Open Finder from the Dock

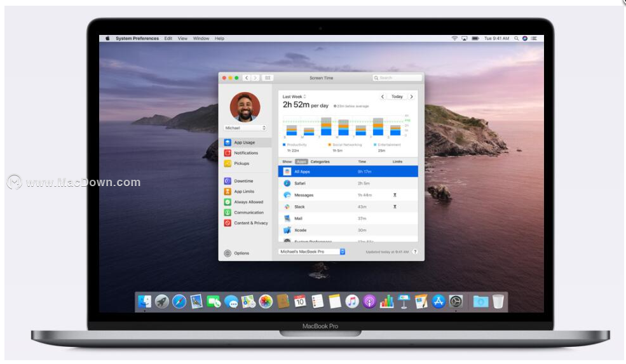click(x=144, y=302)
